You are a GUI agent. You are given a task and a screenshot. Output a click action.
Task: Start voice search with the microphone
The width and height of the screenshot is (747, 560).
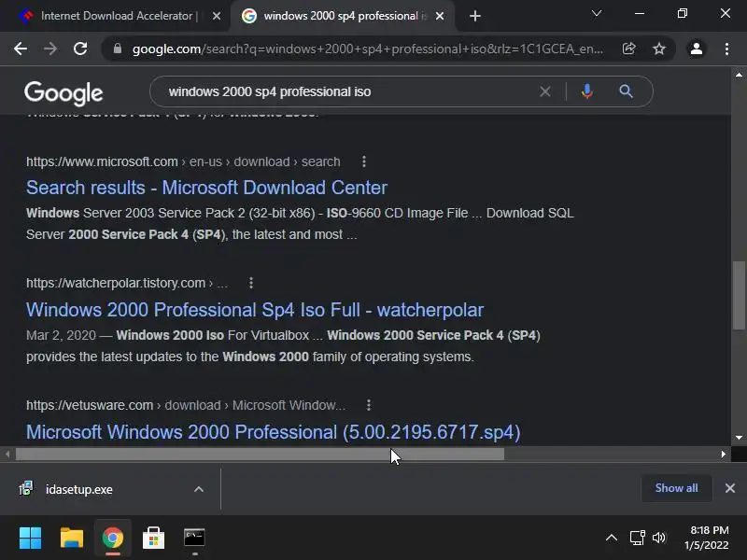click(587, 91)
